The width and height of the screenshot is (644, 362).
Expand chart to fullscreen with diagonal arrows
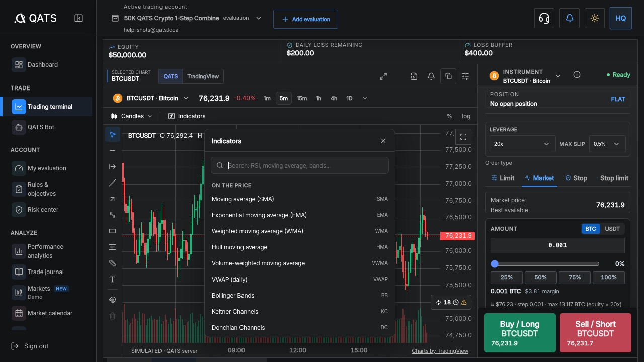pyautogui.click(x=383, y=76)
